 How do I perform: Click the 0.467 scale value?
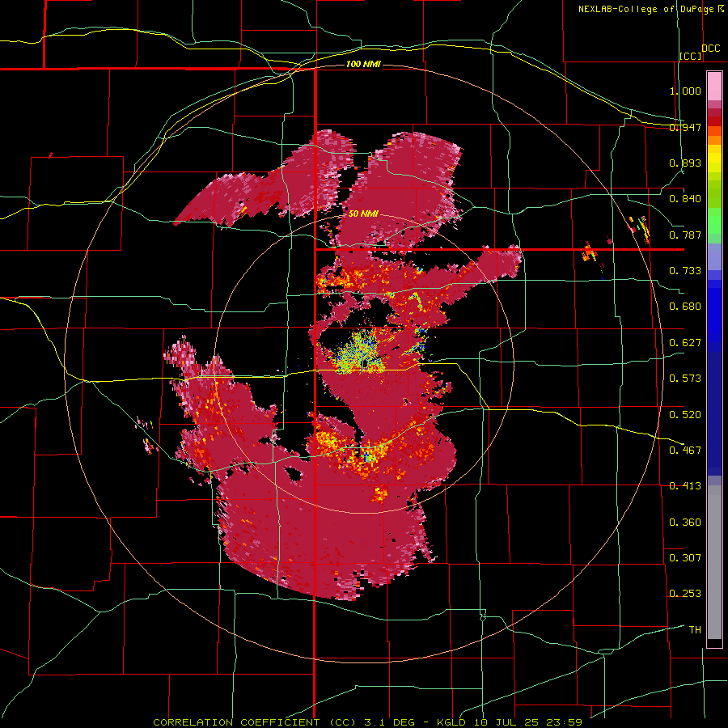coord(685,451)
